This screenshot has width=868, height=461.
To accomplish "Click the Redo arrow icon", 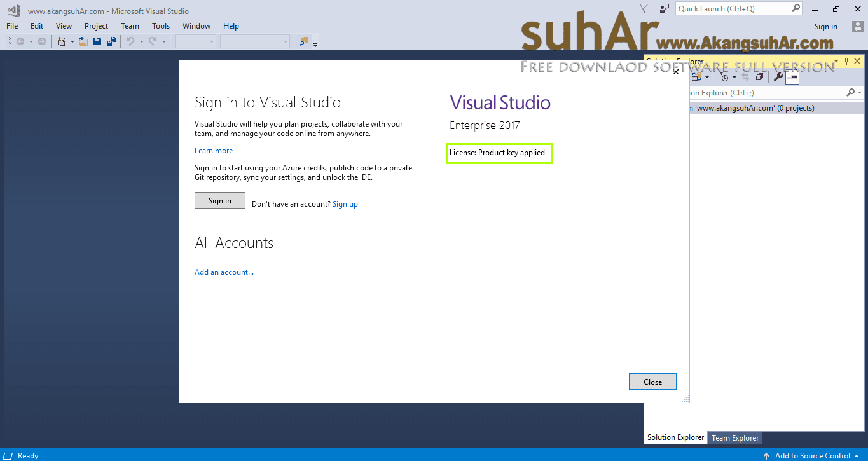I will [x=153, y=41].
